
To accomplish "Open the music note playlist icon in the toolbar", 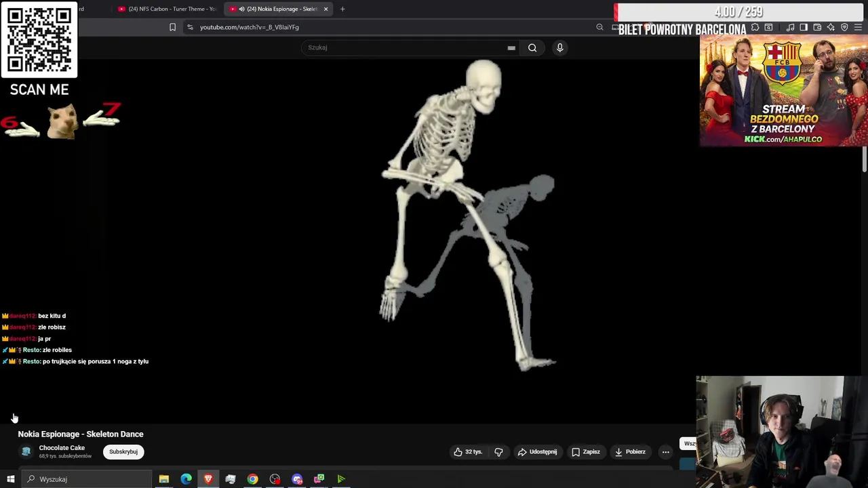I will tap(790, 27).
